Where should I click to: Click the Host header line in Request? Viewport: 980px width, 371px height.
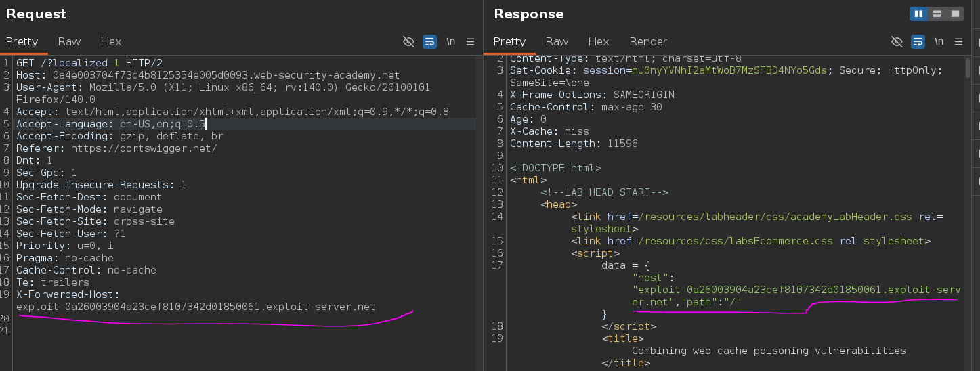click(x=208, y=75)
